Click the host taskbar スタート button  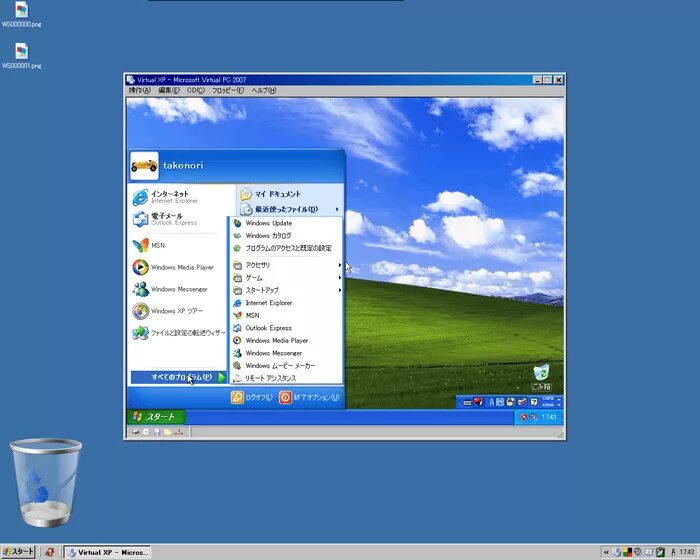click(x=18, y=552)
